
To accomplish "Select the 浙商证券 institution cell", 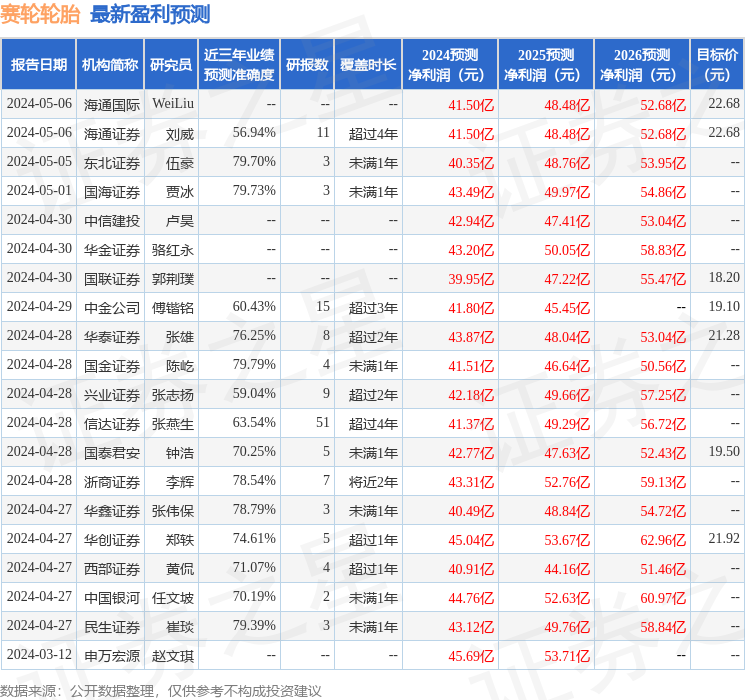I will pos(112,482).
